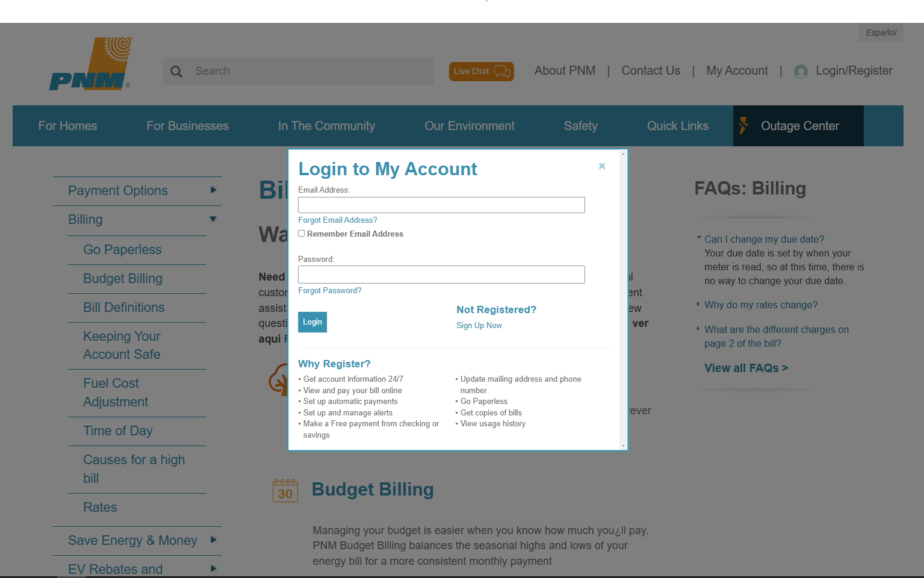The height and width of the screenshot is (578, 924).
Task: Open Causes for a high bill
Action: (134, 469)
